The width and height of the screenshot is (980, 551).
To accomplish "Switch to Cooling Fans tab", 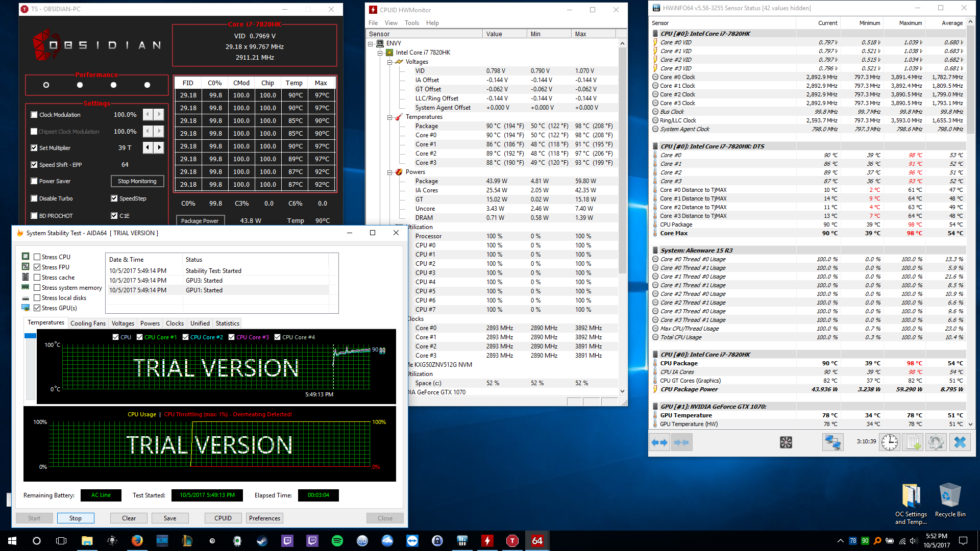I will tap(88, 323).
